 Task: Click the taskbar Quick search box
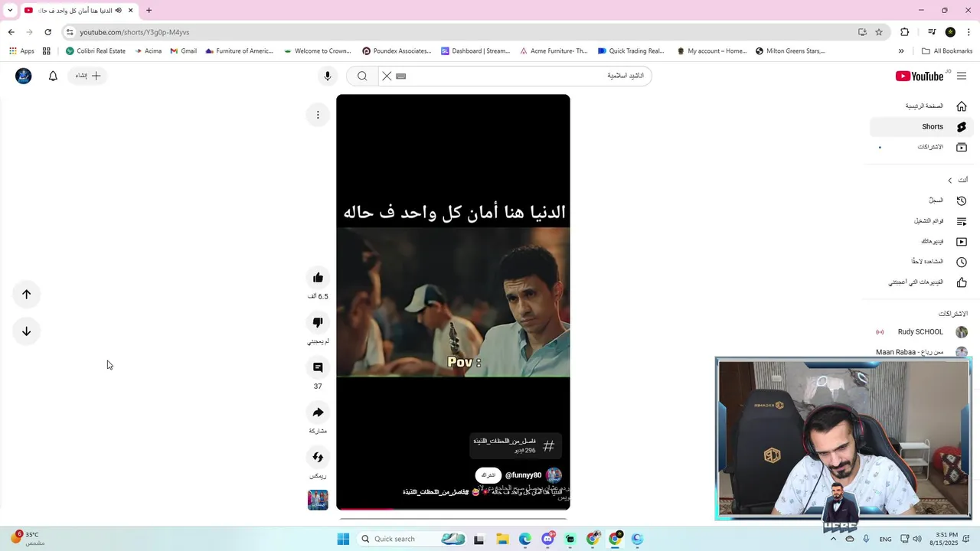click(412, 539)
